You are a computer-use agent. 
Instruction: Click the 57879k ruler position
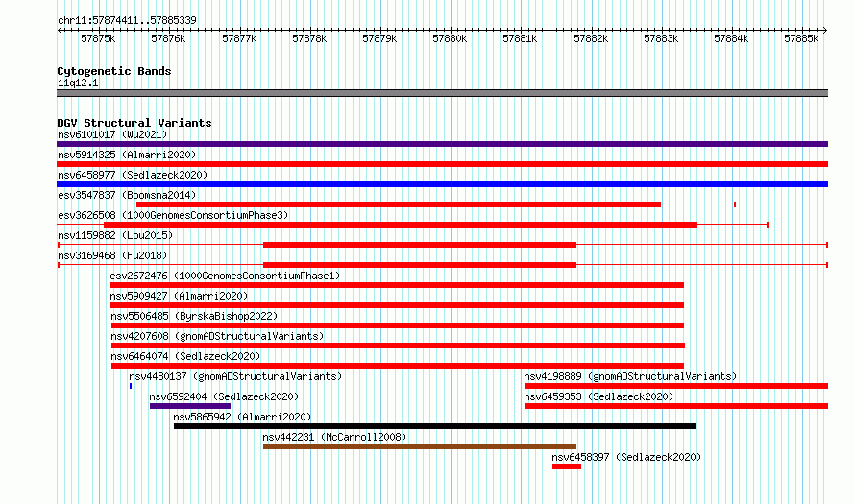coord(380,38)
